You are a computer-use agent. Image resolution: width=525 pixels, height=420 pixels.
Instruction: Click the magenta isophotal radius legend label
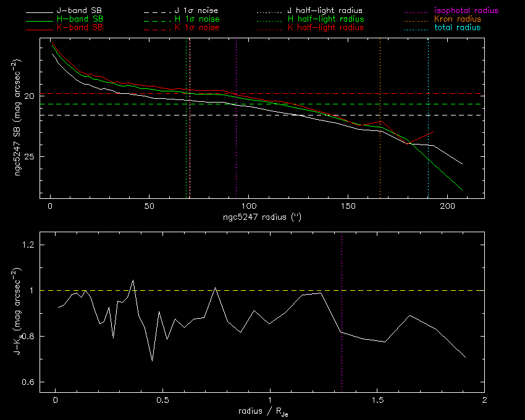click(466, 11)
